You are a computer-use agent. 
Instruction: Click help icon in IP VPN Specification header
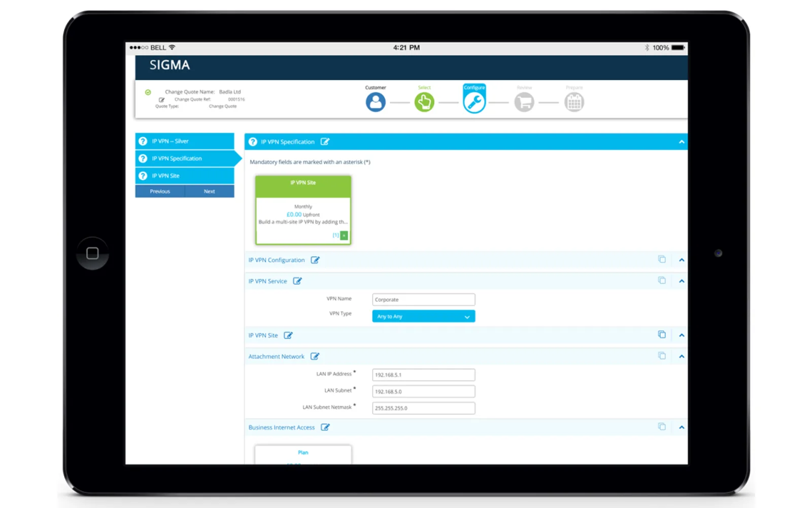click(253, 142)
